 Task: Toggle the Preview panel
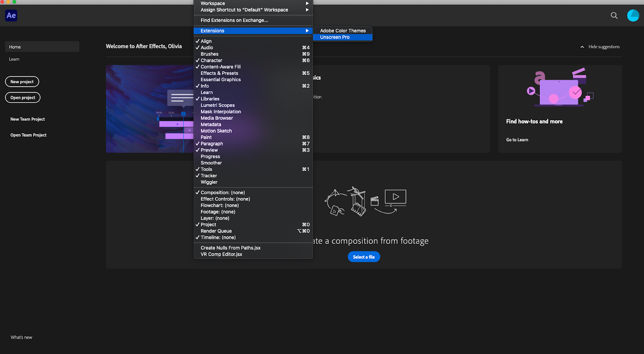[x=253, y=150]
